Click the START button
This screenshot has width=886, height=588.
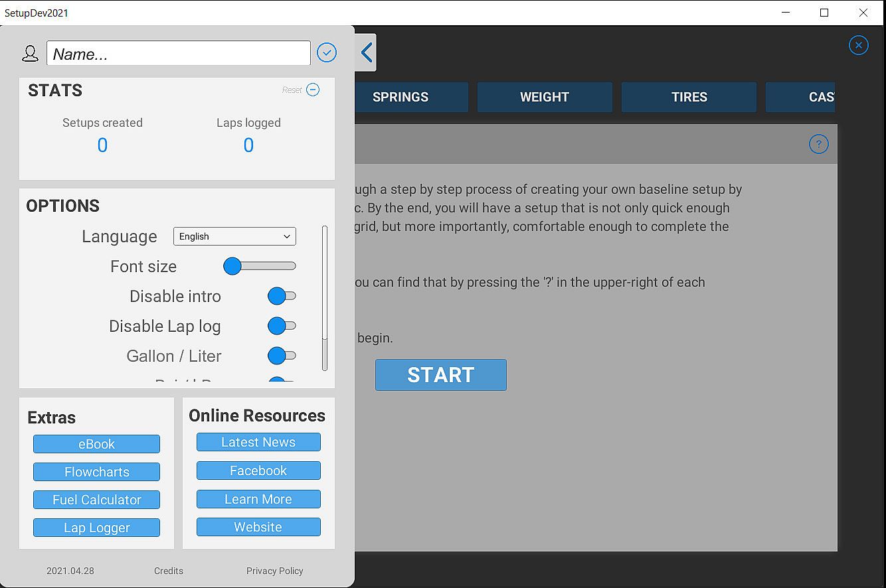coord(441,375)
